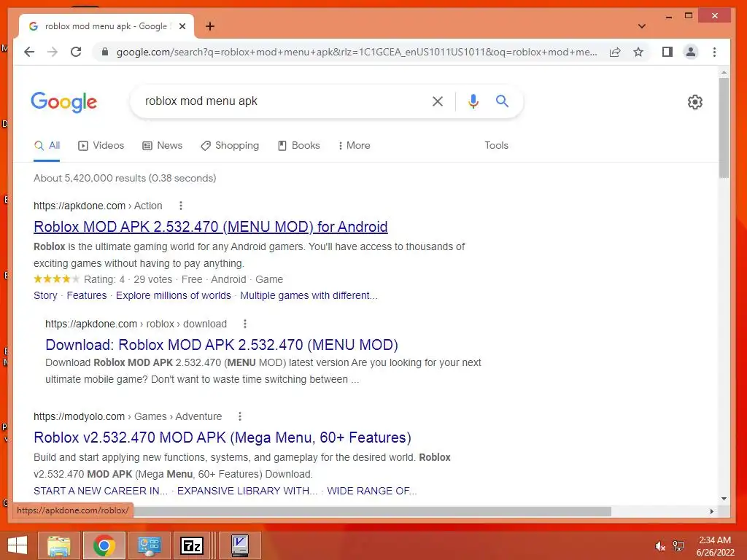Image resolution: width=747 pixels, height=560 pixels.
Task: Open WIDE RANGE OF sitelink
Action: 371,491
